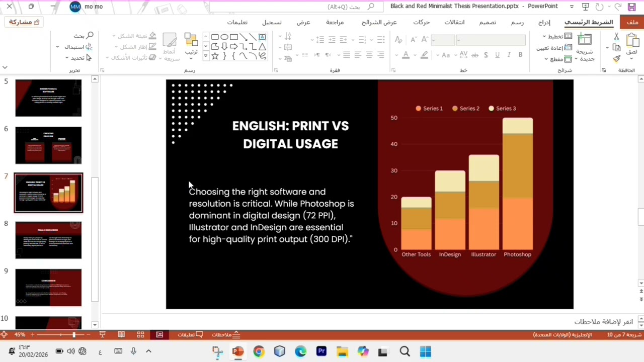
Task: Click the Cut scissors icon
Action: coord(617,37)
